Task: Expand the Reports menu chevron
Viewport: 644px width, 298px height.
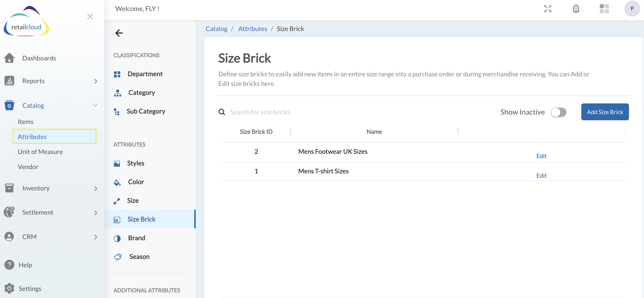Action: pos(96,81)
